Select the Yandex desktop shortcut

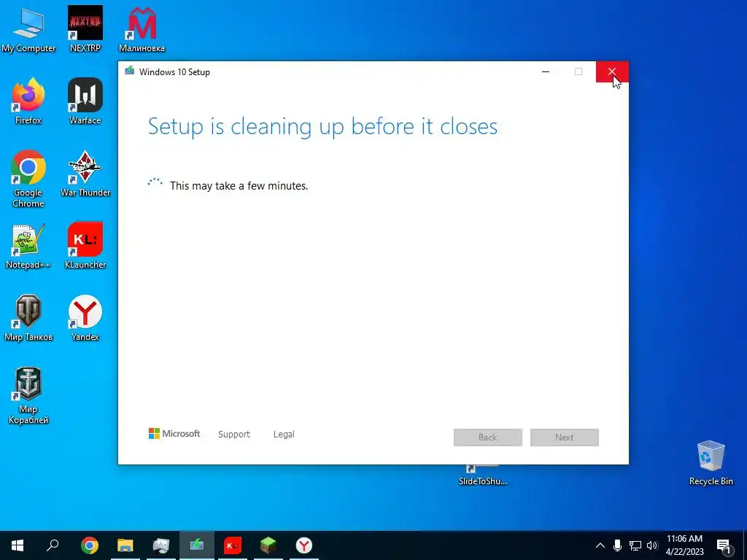[85, 319]
